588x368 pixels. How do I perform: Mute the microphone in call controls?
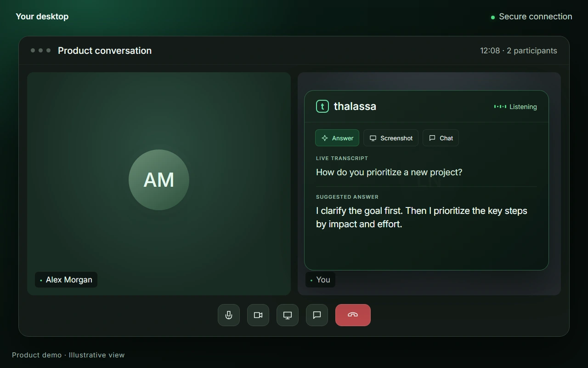[x=229, y=315]
